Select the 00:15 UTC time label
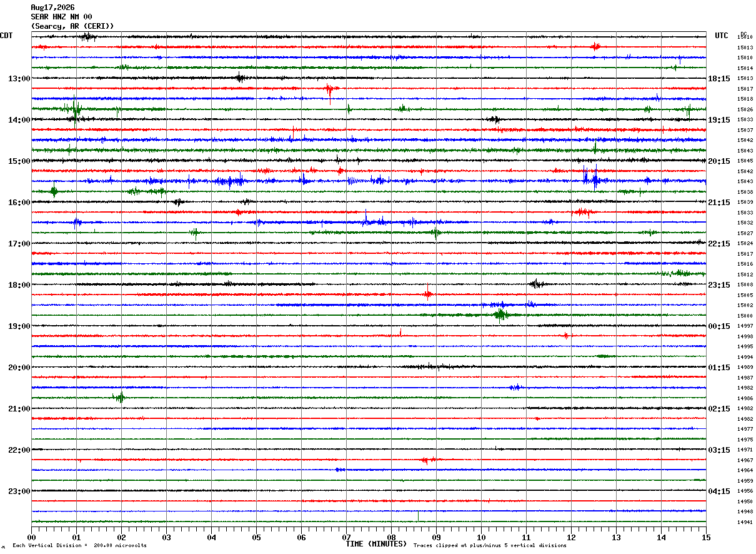The height and width of the screenshot is (554, 756). pos(719,326)
